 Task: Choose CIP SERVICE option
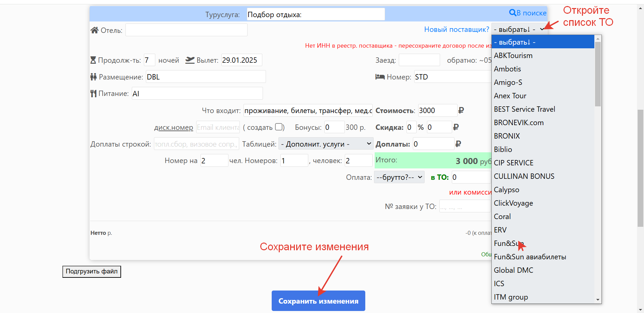click(543, 163)
